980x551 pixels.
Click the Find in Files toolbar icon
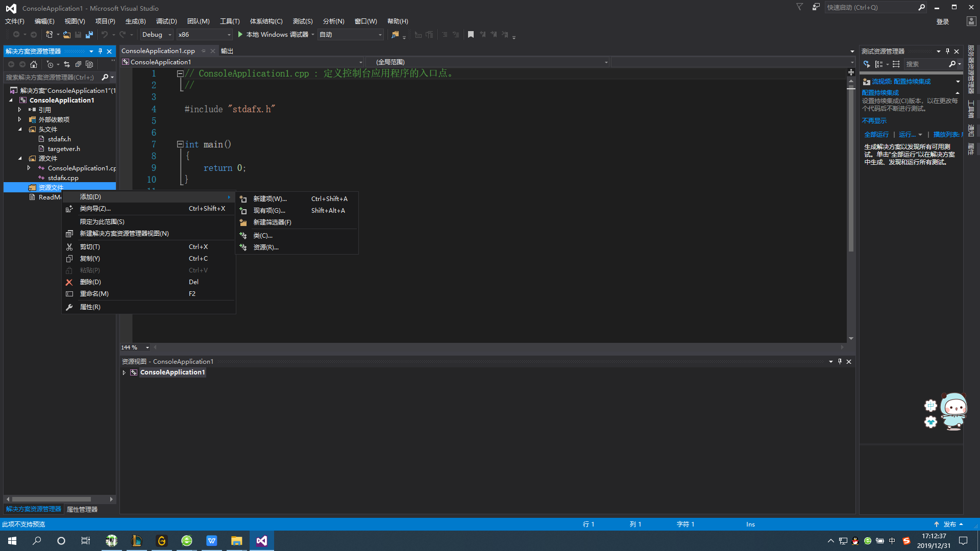[x=395, y=35]
